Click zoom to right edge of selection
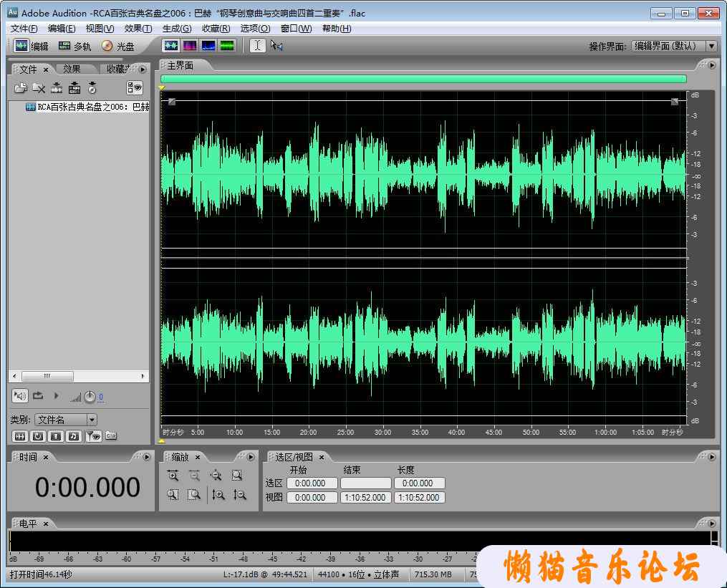The image size is (727, 588). tap(194, 495)
